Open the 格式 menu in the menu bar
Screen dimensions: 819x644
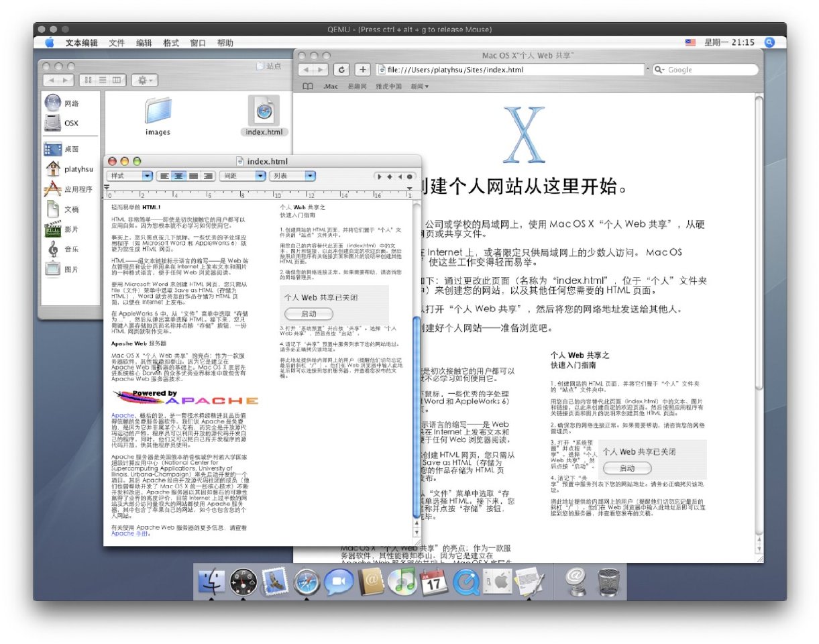point(171,43)
